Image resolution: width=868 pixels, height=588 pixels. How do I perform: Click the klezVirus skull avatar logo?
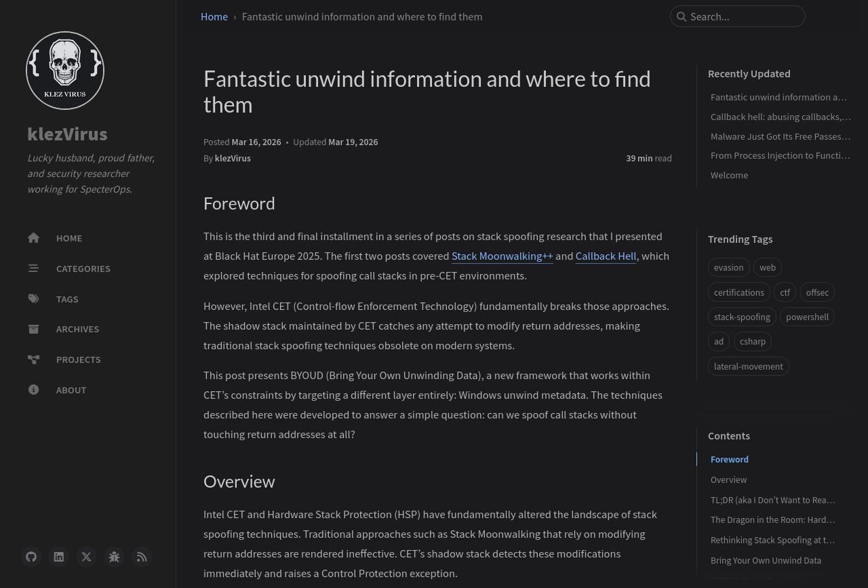click(65, 71)
